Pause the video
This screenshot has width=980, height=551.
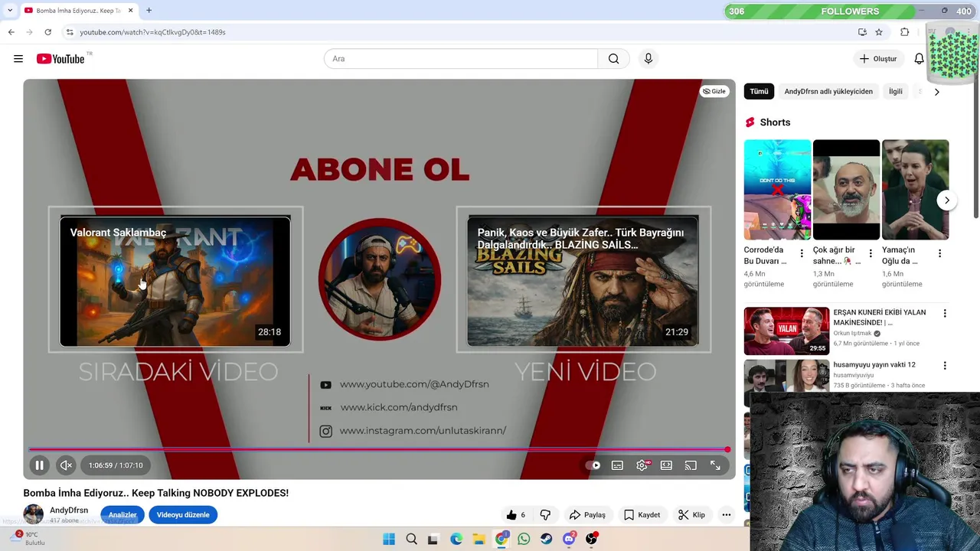39,465
